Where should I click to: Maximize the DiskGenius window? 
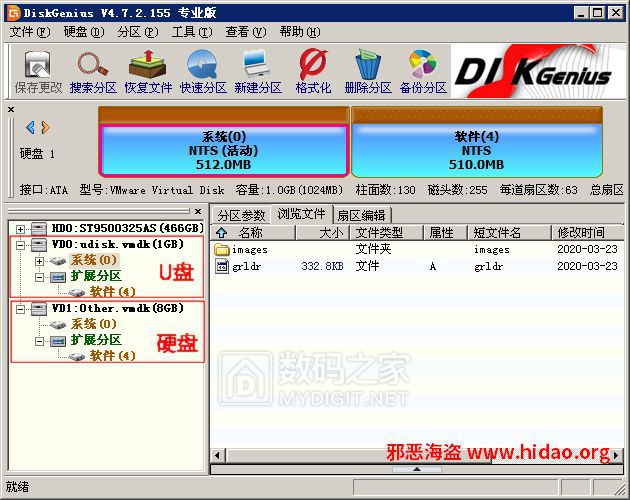598,13
